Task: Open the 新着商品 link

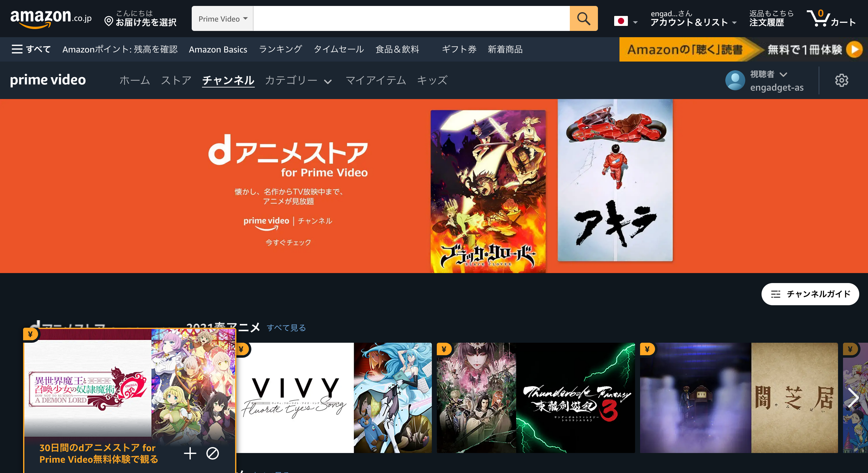Action: pyautogui.click(x=505, y=49)
